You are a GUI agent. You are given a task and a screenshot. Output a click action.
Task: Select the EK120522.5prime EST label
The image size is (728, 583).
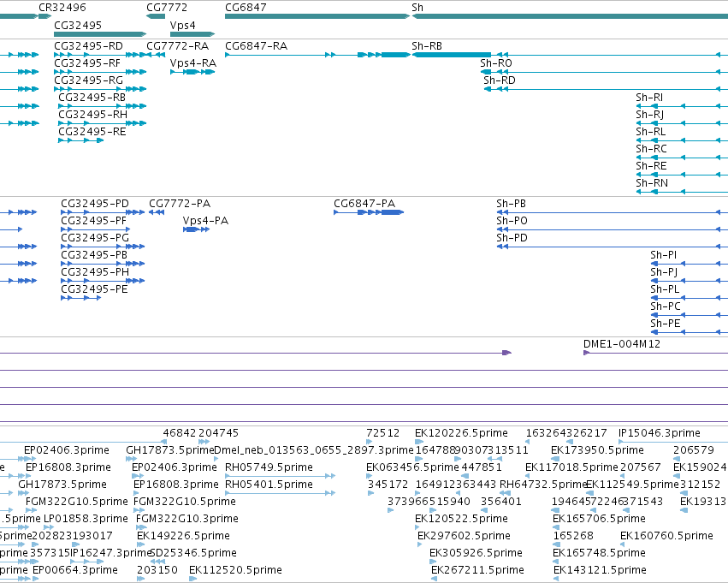pos(461,519)
